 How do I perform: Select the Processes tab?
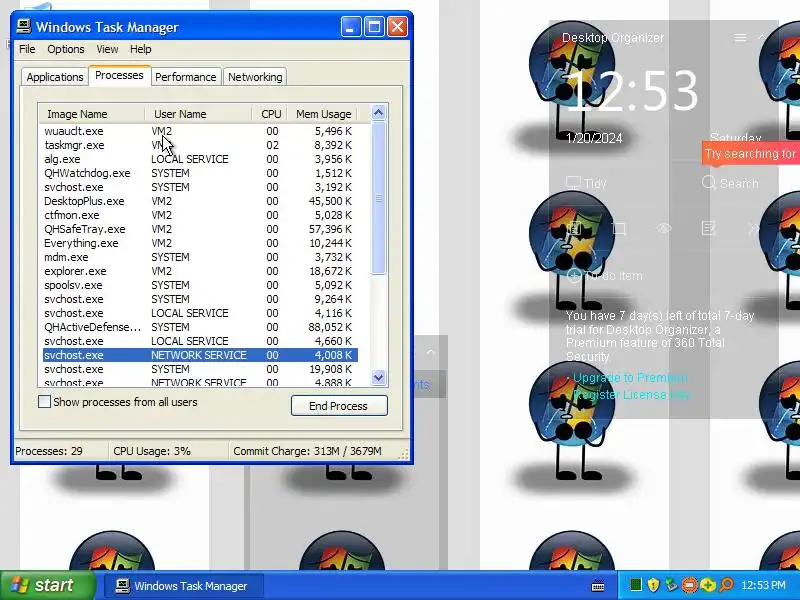(119, 76)
